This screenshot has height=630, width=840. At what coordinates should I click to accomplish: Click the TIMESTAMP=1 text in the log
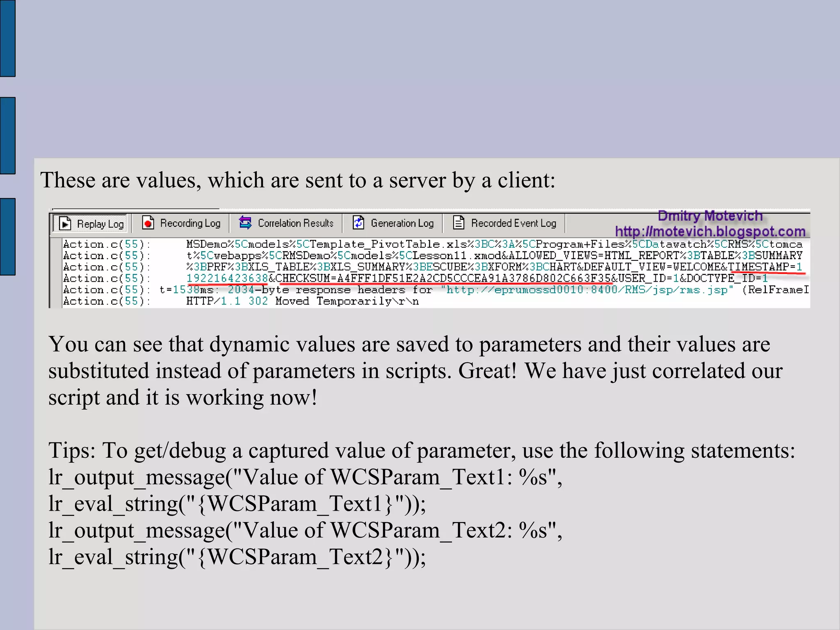766,267
